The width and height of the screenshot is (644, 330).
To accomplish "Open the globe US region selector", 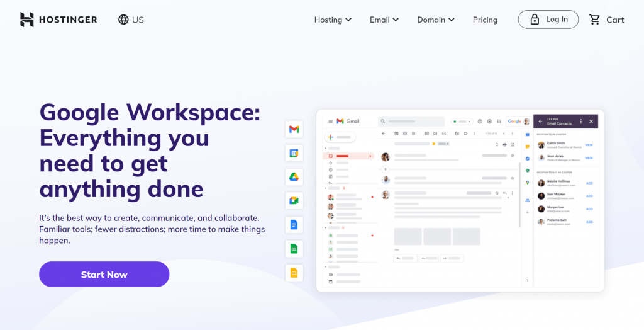I will click(x=131, y=20).
